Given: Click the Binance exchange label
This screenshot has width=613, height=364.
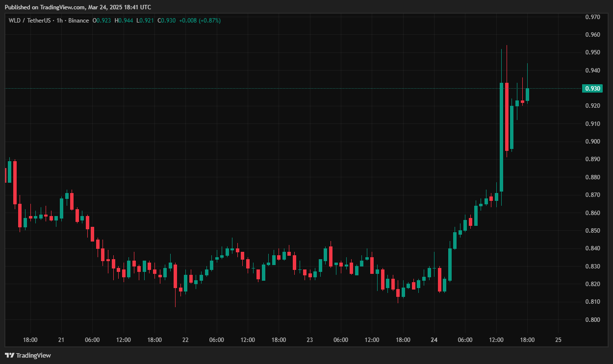Looking at the screenshot, I should tap(78, 21).
